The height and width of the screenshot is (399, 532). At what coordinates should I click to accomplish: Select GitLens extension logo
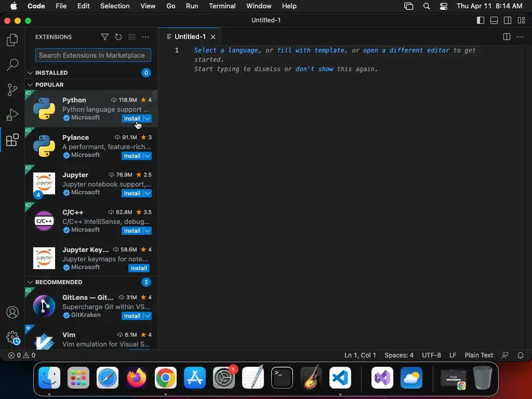[x=44, y=305]
